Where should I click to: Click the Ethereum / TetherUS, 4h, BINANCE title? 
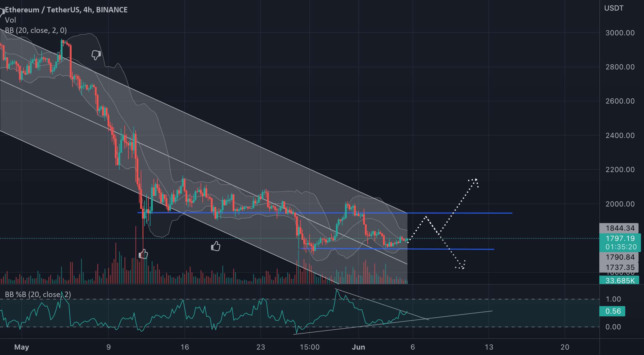66,10
